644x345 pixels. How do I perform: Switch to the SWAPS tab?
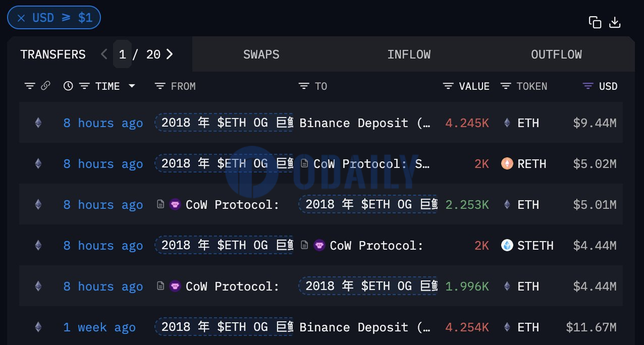[x=261, y=54]
